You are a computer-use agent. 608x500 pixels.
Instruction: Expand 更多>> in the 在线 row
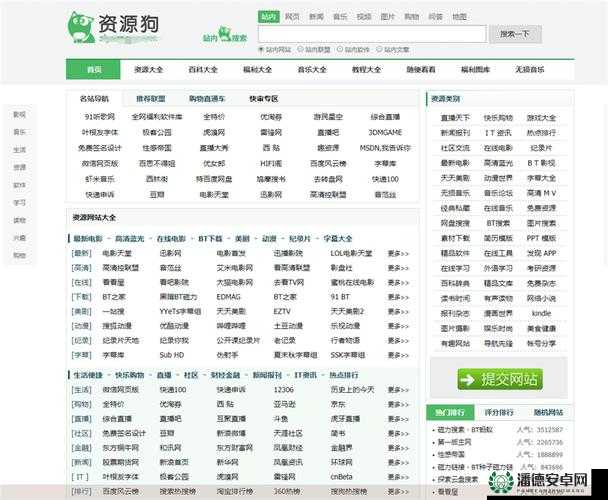coord(398,283)
